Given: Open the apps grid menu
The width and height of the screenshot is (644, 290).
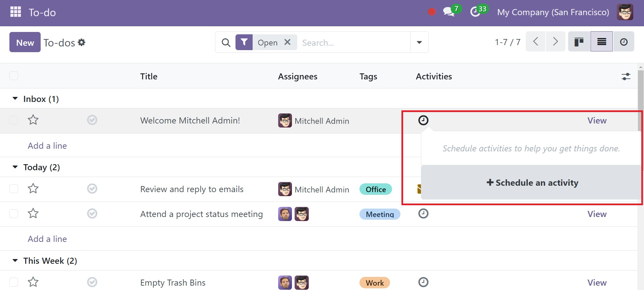Looking at the screenshot, I should (x=15, y=12).
